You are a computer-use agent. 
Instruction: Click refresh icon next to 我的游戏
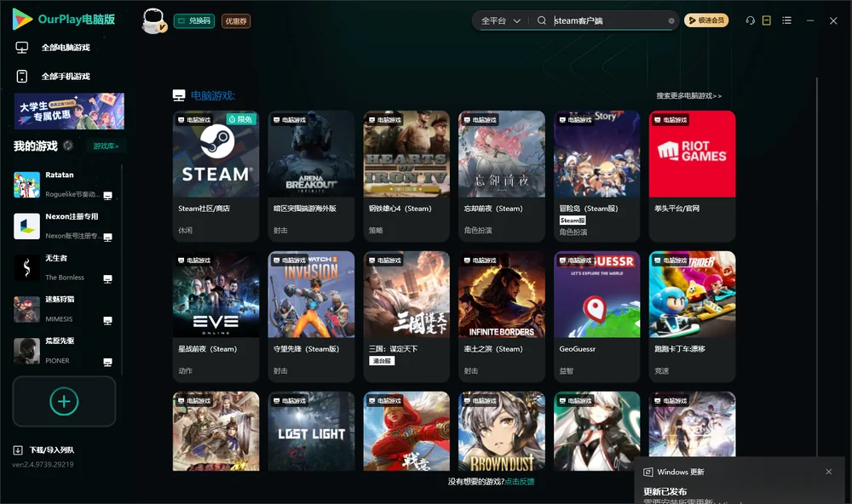click(68, 146)
